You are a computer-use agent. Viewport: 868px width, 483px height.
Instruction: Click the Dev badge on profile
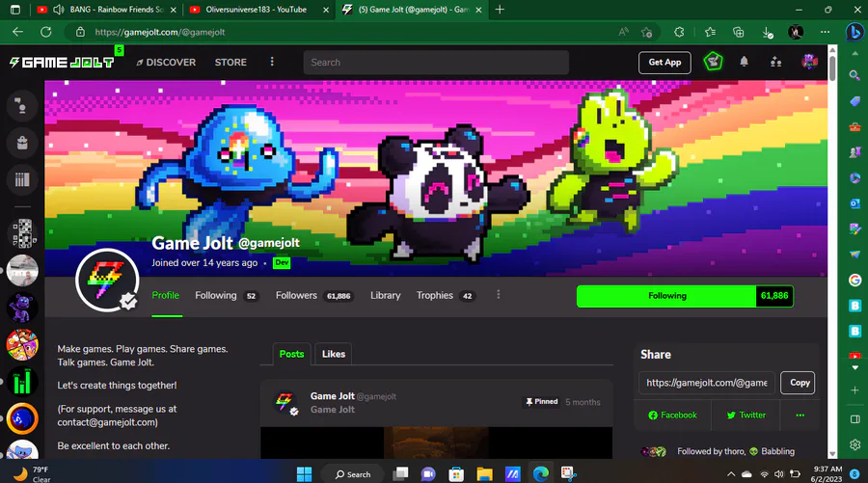pyautogui.click(x=282, y=263)
